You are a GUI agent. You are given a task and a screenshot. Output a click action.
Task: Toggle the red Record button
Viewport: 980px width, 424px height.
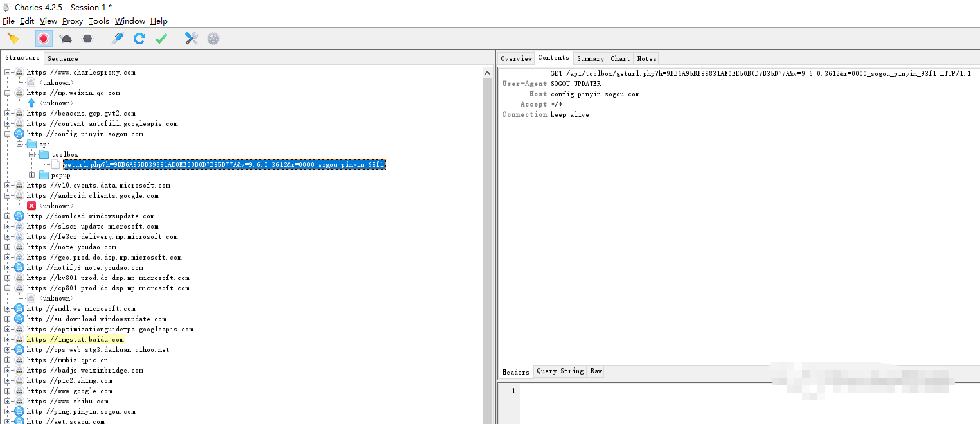click(44, 39)
